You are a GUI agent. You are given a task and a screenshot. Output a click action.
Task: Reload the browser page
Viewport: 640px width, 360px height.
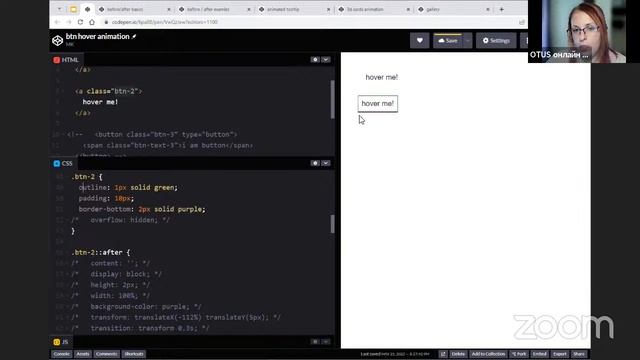[x=80, y=22]
